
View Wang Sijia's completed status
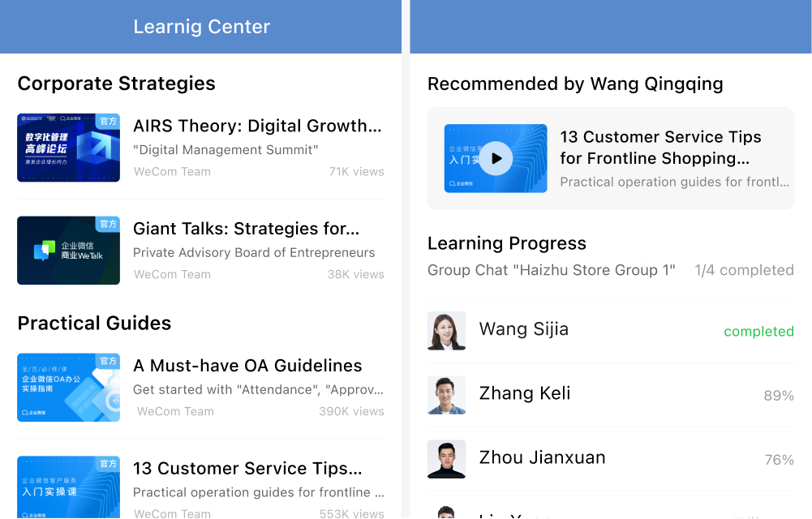pos(758,331)
